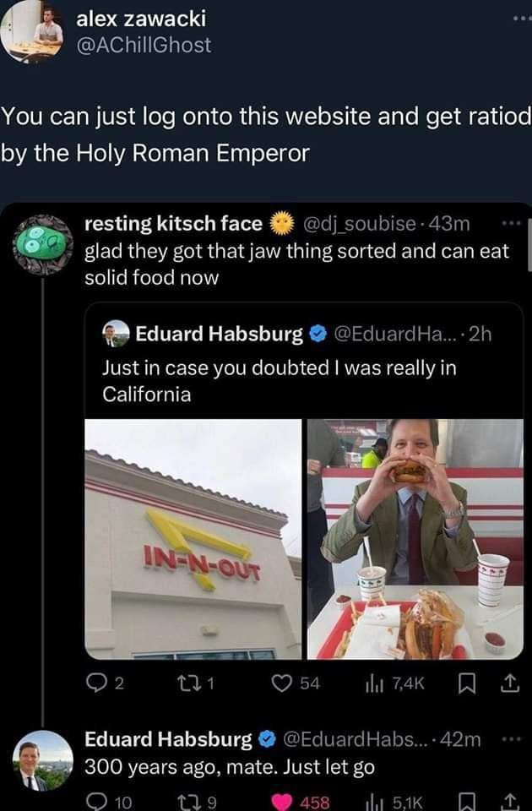Share Eduard Habsburg's reply tweet
532x811 pixels.
508,798
